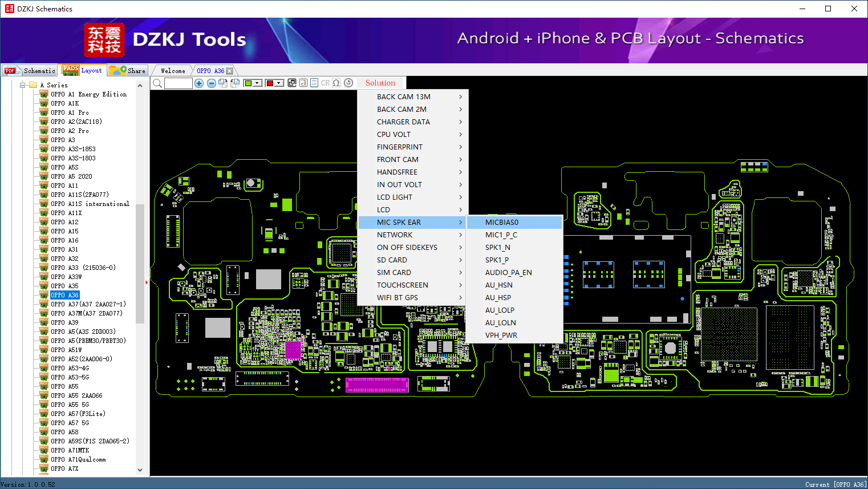
Task: Select OPPO A51W in the tree
Action: point(66,350)
